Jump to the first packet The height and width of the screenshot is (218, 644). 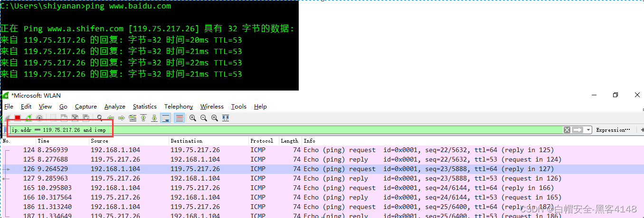click(x=143, y=118)
